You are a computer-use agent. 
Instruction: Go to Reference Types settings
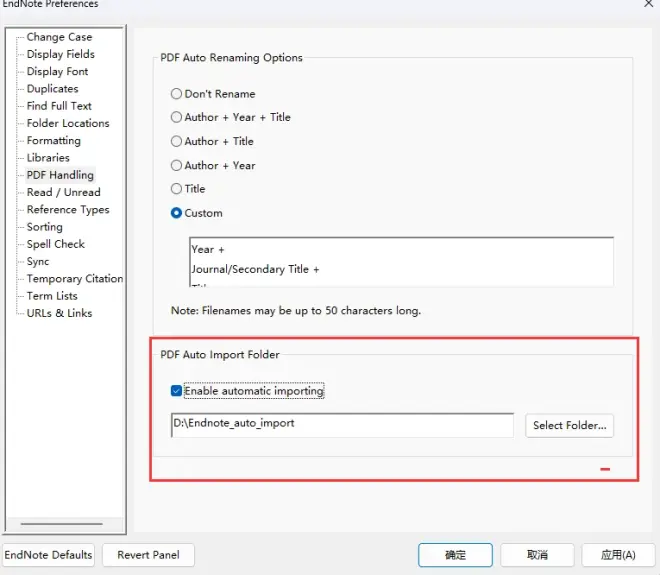(x=68, y=210)
